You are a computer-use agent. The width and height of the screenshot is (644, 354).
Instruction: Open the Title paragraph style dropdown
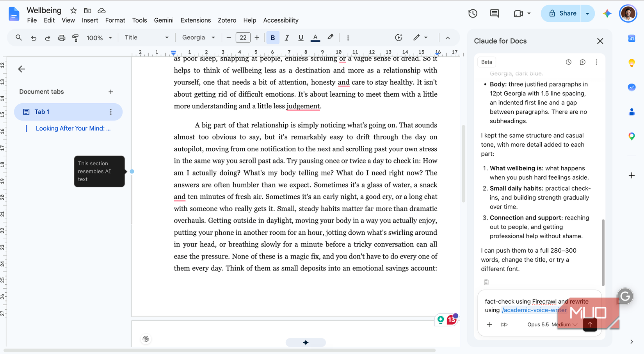point(146,37)
